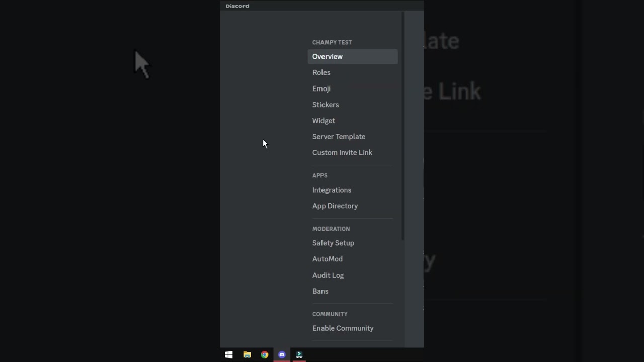Click the CHAMPY TEST section header

[332, 43]
